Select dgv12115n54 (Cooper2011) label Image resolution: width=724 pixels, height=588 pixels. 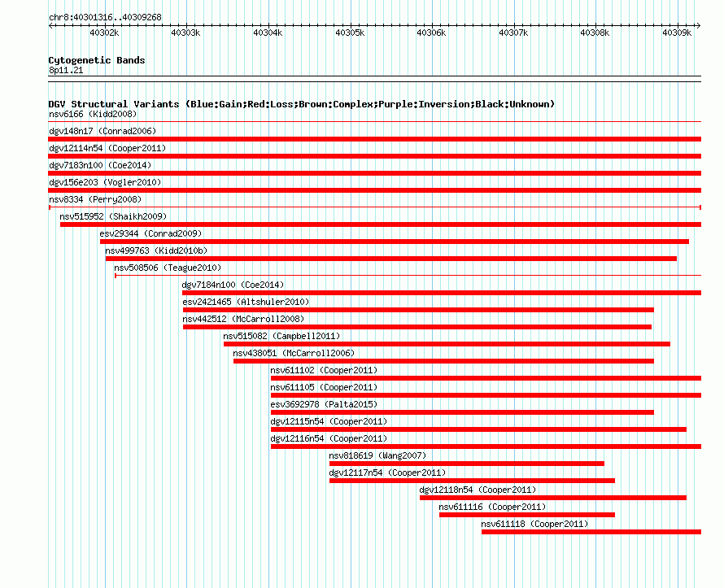tap(329, 421)
